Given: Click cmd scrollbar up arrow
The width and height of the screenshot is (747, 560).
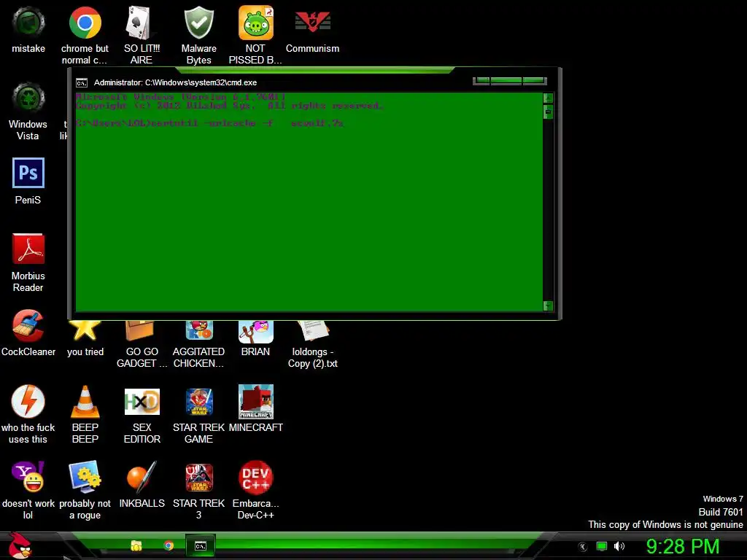Looking at the screenshot, I should [x=549, y=98].
